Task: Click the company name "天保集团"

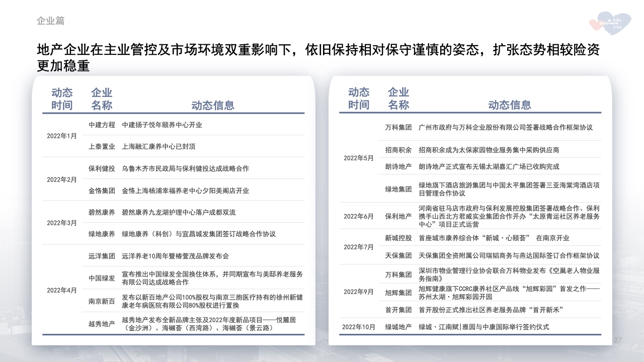Action: (398, 255)
